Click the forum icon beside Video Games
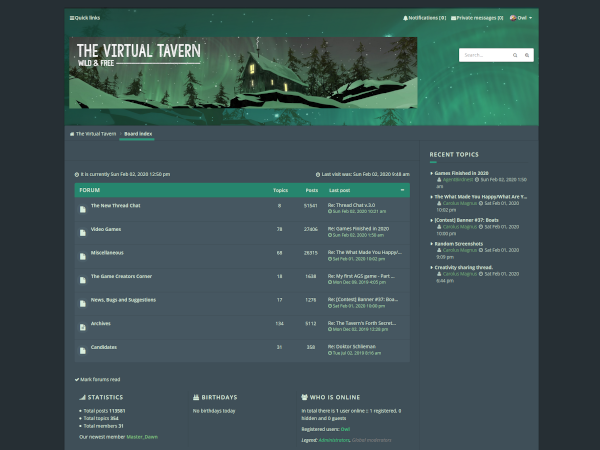 point(83,233)
